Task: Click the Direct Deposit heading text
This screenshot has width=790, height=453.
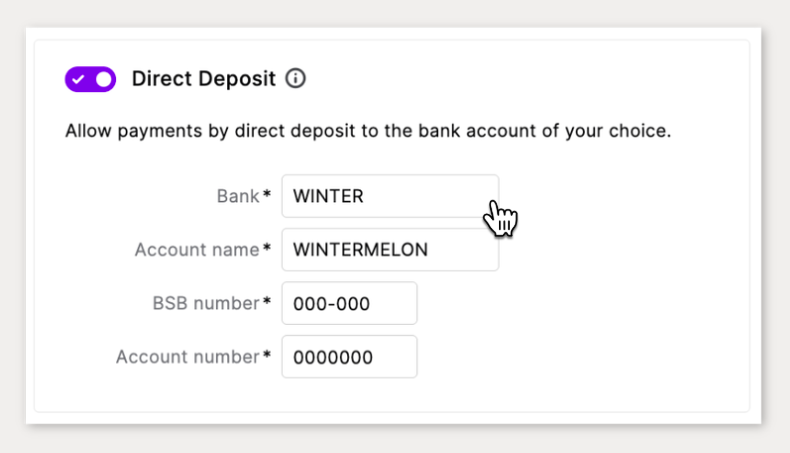Action: [x=203, y=79]
